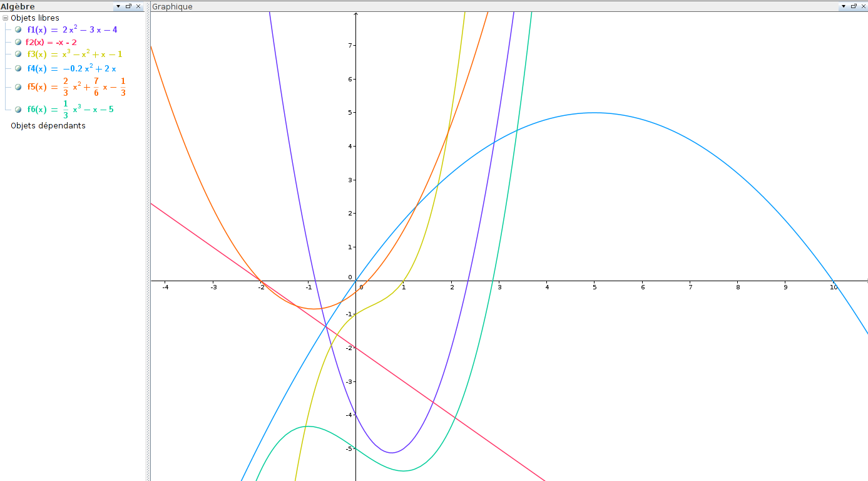Close the Algèbre panel

coord(138,6)
